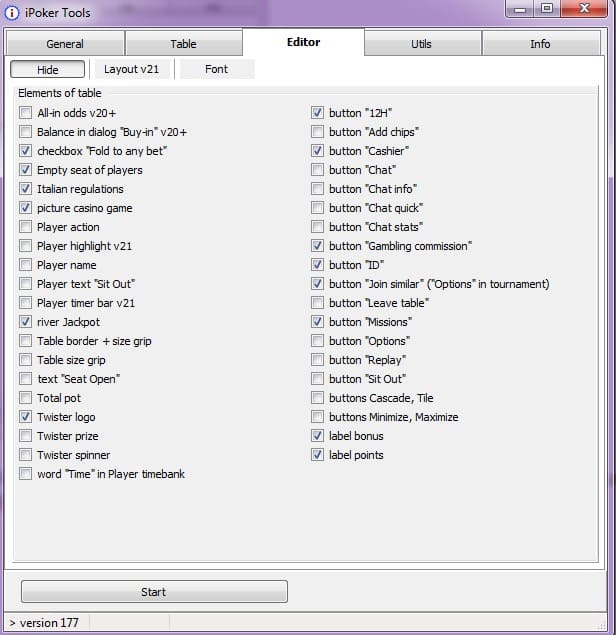Image resolution: width=616 pixels, height=635 pixels.
Task: Click the Hide sub-tab button
Action: (x=47, y=69)
